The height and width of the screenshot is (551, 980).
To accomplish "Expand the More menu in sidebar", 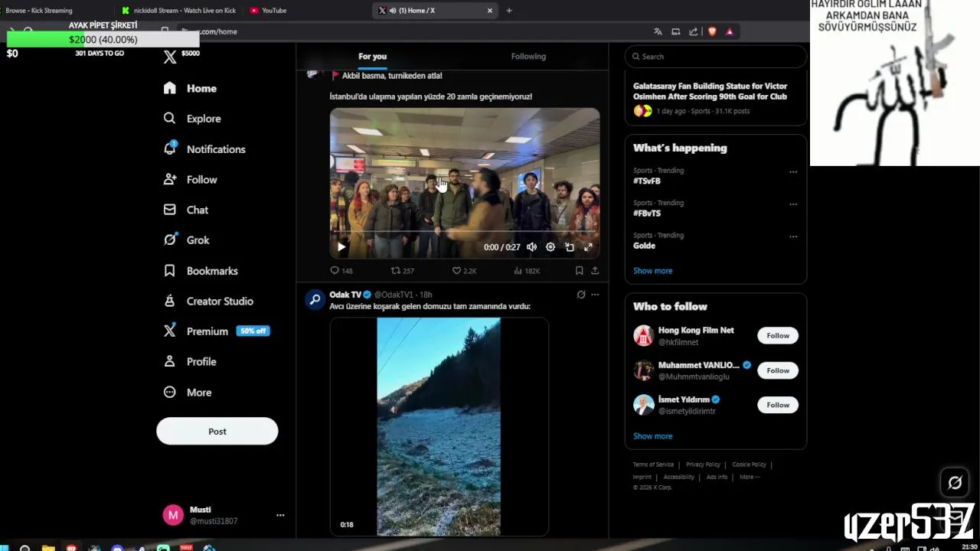I will (x=188, y=392).
